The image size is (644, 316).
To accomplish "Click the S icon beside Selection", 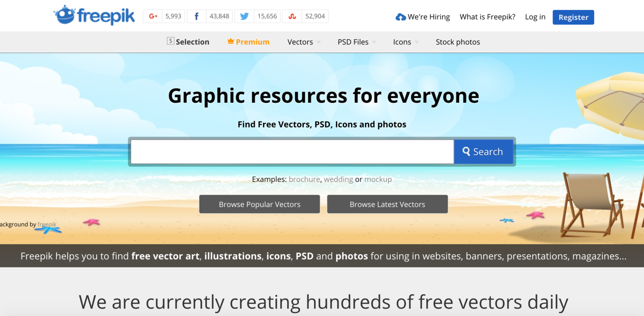I will pos(170,41).
